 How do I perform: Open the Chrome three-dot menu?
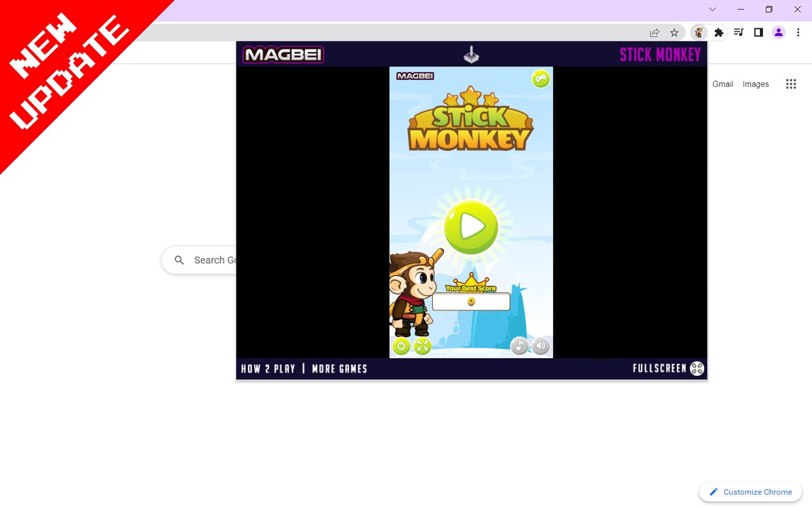coord(798,32)
